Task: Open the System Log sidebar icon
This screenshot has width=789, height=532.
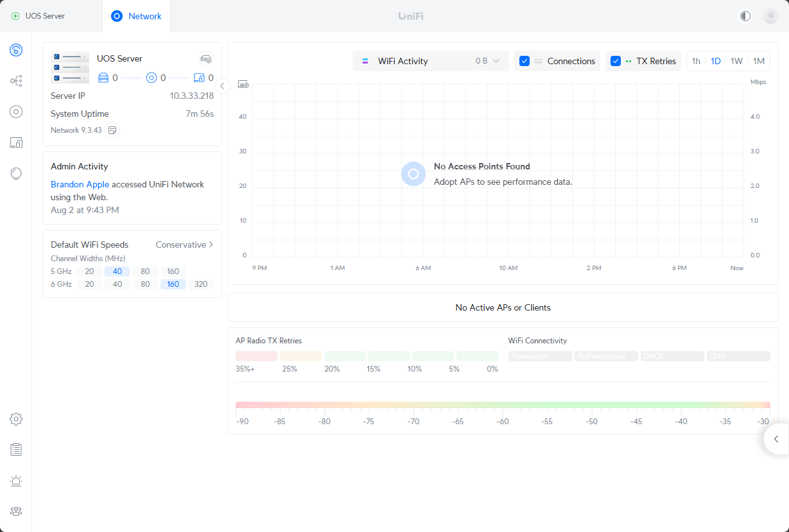Action: click(16, 450)
